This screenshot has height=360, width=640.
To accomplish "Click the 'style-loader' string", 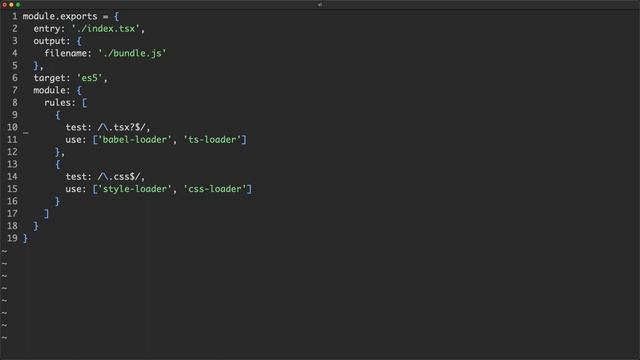I will [x=135, y=189].
